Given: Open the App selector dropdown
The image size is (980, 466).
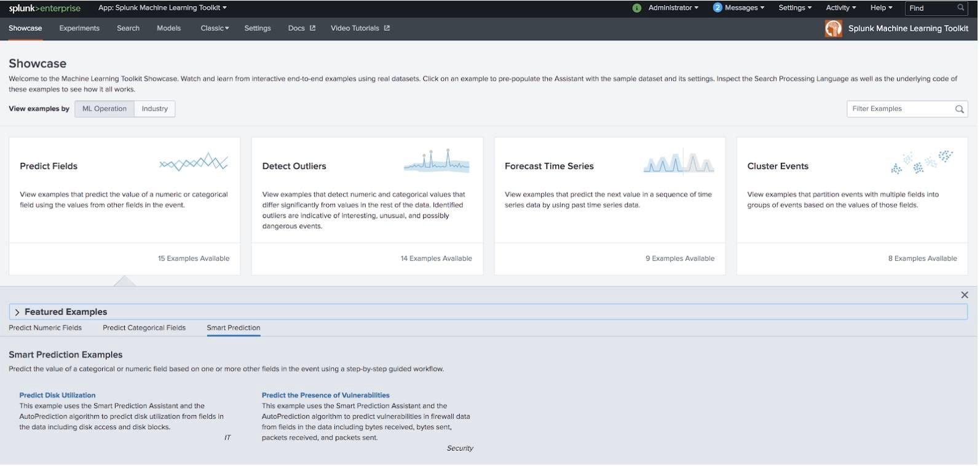Looking at the screenshot, I should point(162,8).
